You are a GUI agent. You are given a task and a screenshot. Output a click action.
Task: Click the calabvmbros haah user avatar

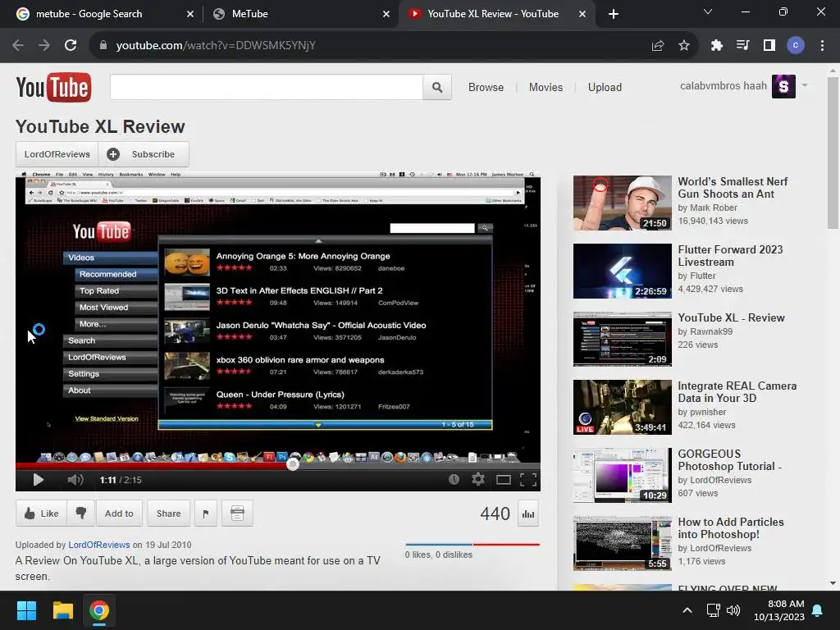[783, 86]
